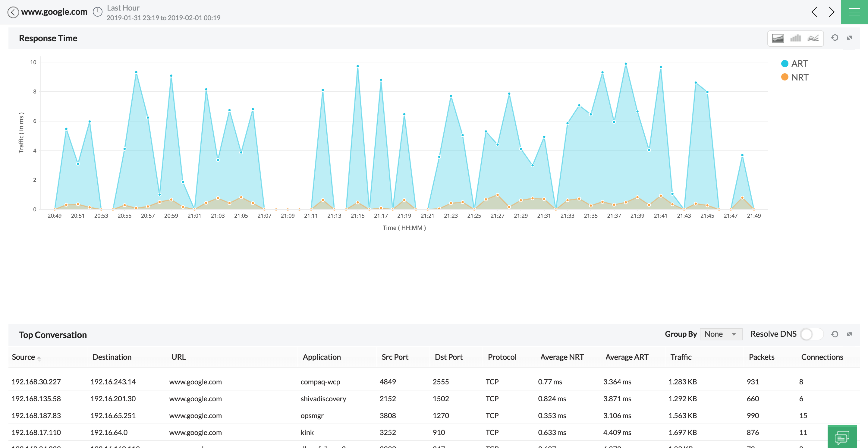This screenshot has width=868, height=448.
Task: Refresh the Response Time chart
Action: (x=834, y=38)
